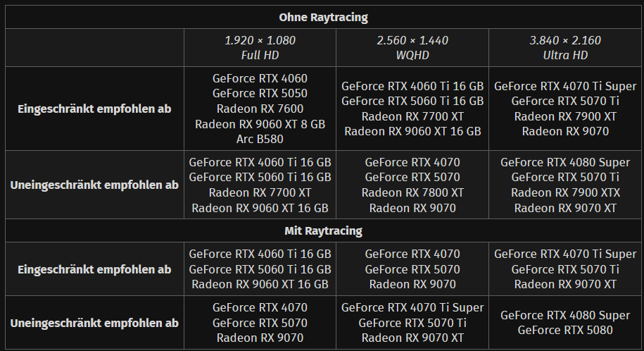Click 'GeForce RTX 5060 Ti 16 GB' in WQHD column

coord(412,101)
